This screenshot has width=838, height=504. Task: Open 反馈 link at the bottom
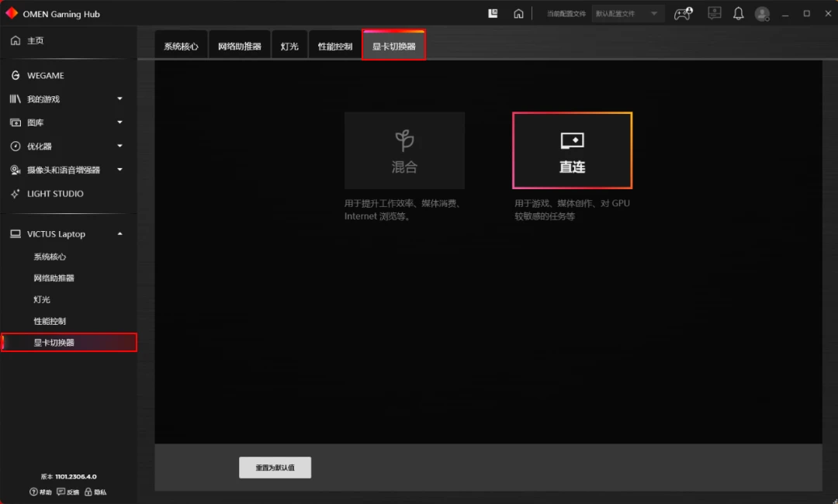tap(68, 492)
